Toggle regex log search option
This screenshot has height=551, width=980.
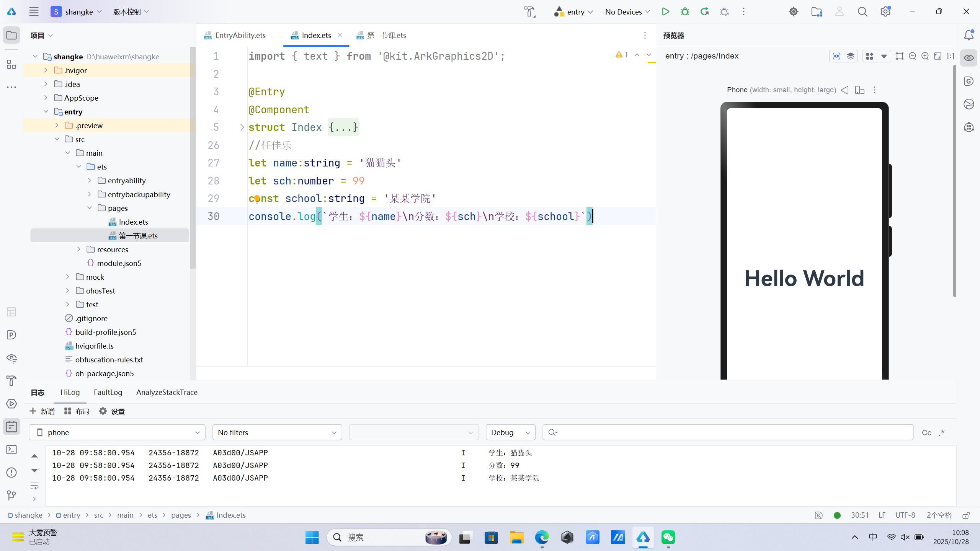click(x=942, y=432)
